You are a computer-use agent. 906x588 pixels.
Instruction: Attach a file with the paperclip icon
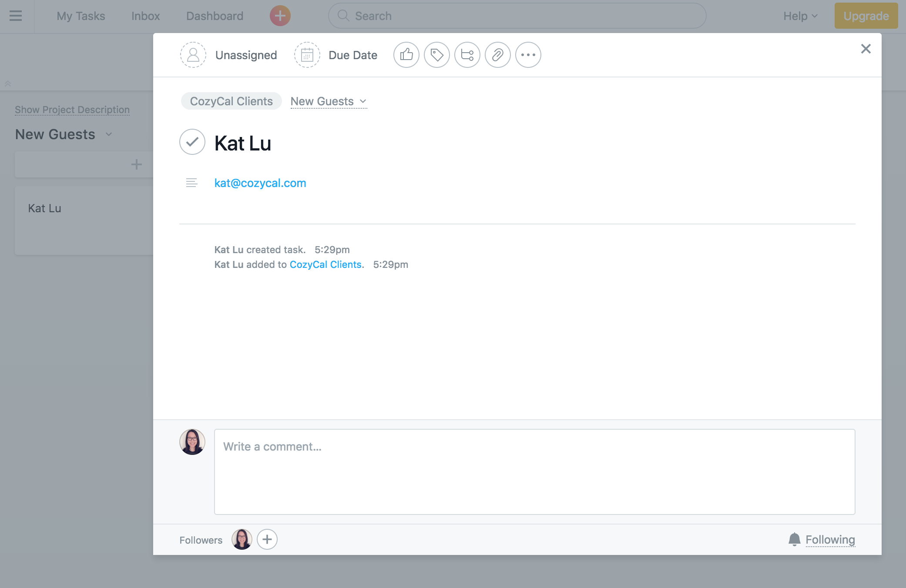click(498, 55)
